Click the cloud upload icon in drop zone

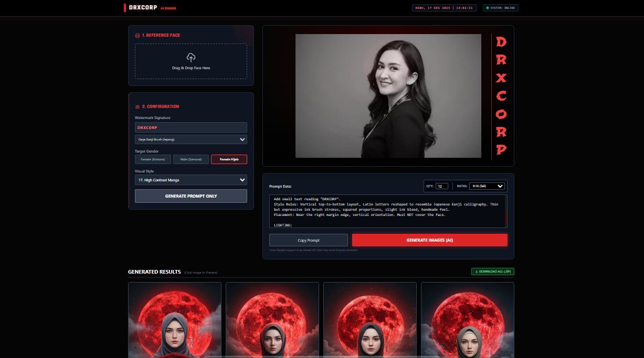[x=191, y=57]
